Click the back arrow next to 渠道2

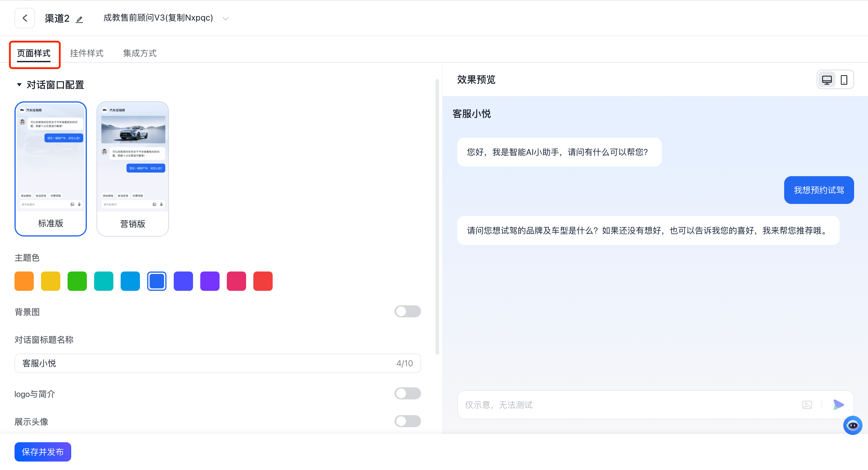[25, 18]
